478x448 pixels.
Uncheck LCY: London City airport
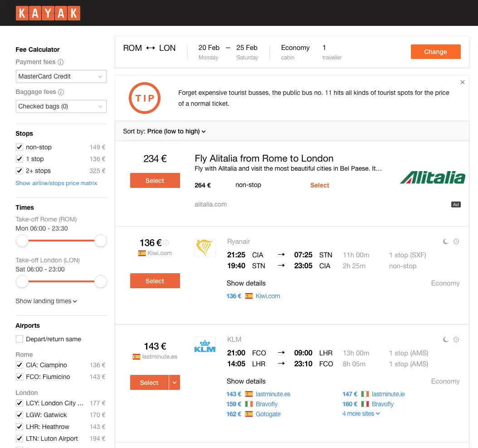click(20, 403)
